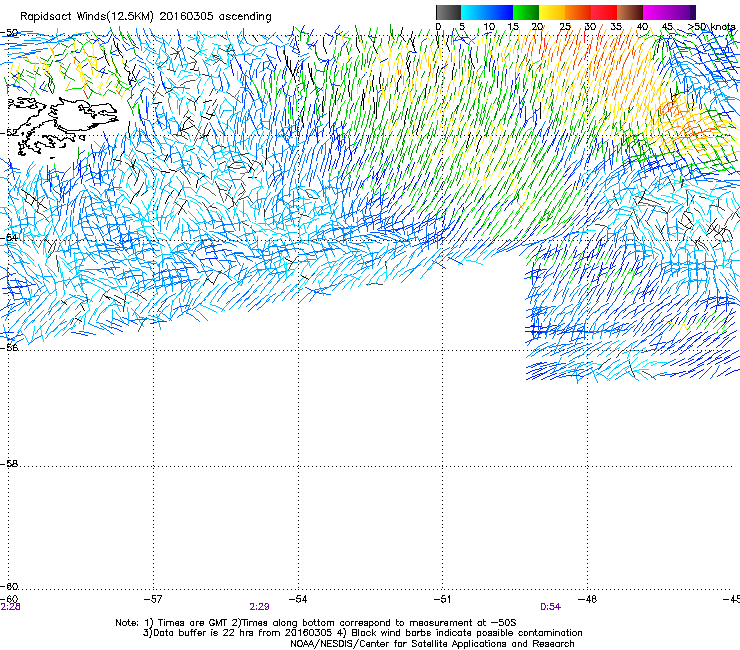Viewport: 740px width, 650px height.
Task: Click legend value '0' under color bar
Action: [x=438, y=27]
